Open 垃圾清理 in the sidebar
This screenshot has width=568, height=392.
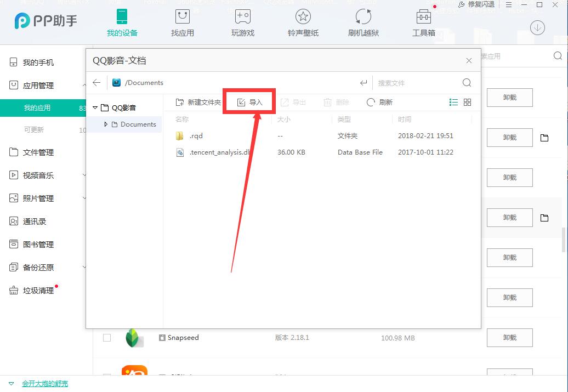pos(31,291)
